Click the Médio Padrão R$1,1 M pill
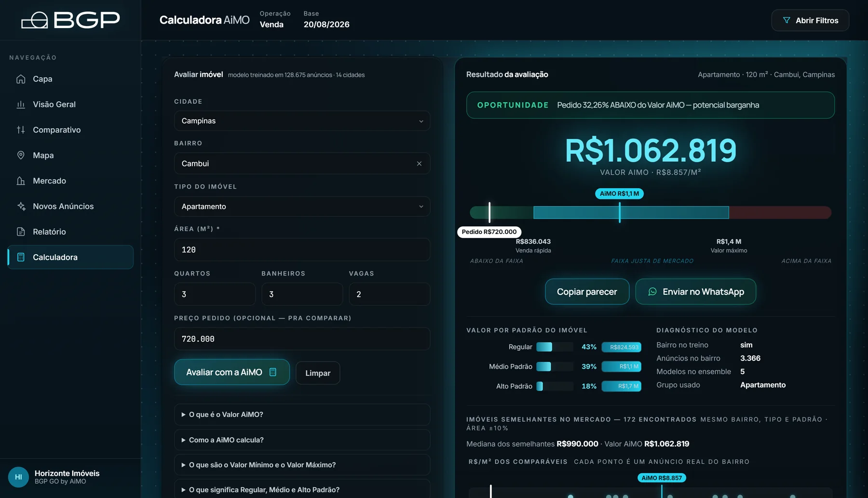The image size is (868, 498). [x=622, y=366]
